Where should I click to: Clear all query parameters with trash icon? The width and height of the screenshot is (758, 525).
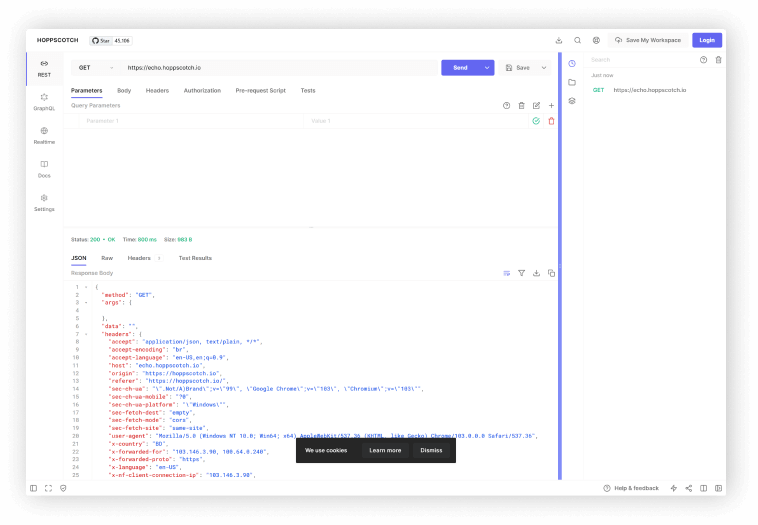521,105
